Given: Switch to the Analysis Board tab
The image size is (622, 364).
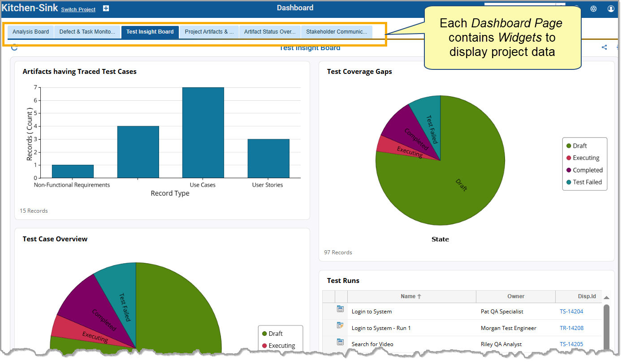Looking at the screenshot, I should pos(30,32).
